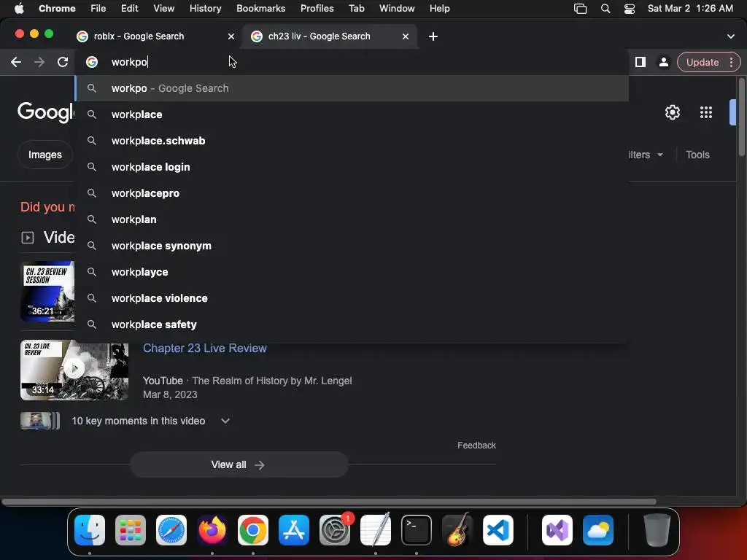The width and height of the screenshot is (747, 560).
Task: Choose the 'workplace synonym' suggestion
Action: pos(352,246)
